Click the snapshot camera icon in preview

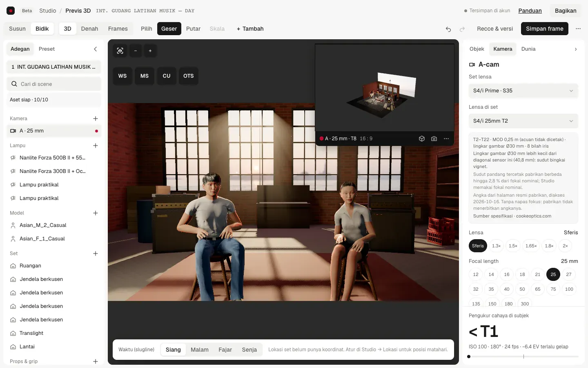[x=434, y=139]
